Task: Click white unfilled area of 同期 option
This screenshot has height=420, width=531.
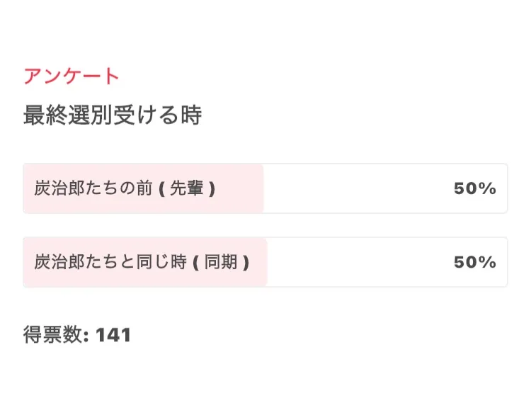Action: coord(387,262)
